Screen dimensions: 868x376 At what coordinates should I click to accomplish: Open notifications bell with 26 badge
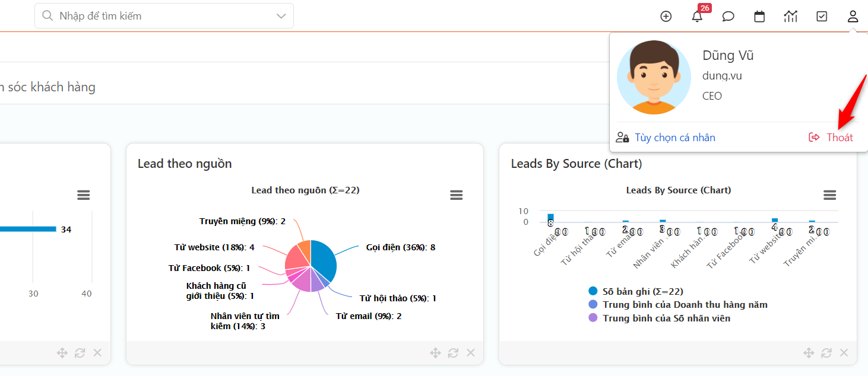click(697, 17)
